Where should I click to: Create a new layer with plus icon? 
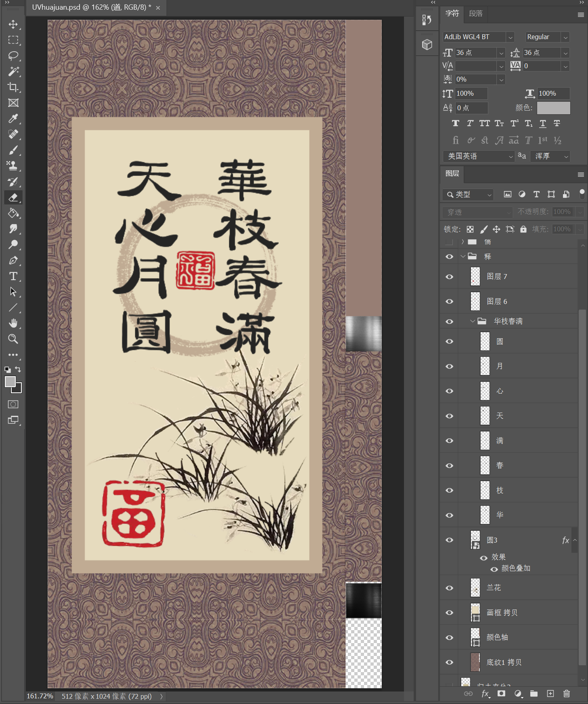point(550,694)
